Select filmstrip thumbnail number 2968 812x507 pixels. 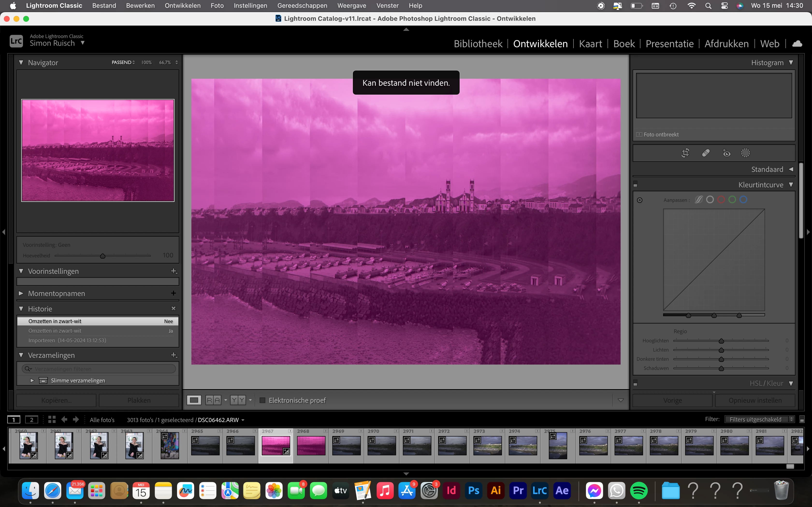click(x=311, y=445)
